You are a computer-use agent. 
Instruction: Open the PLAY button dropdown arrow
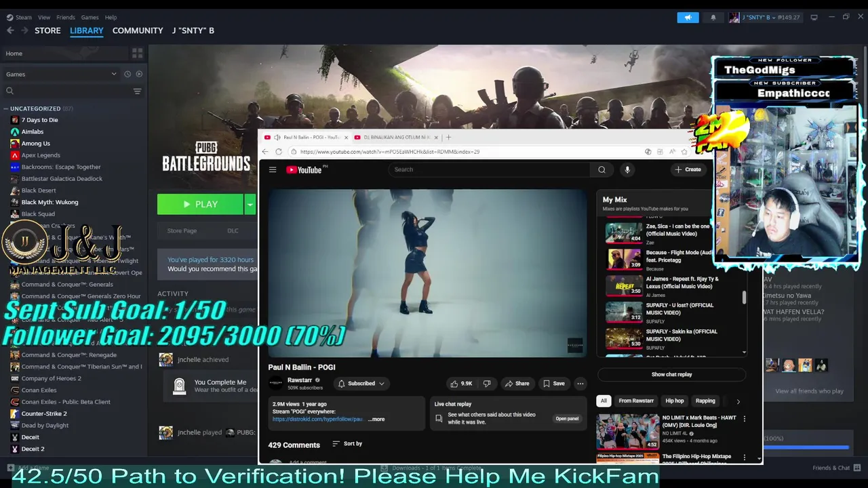pos(250,204)
